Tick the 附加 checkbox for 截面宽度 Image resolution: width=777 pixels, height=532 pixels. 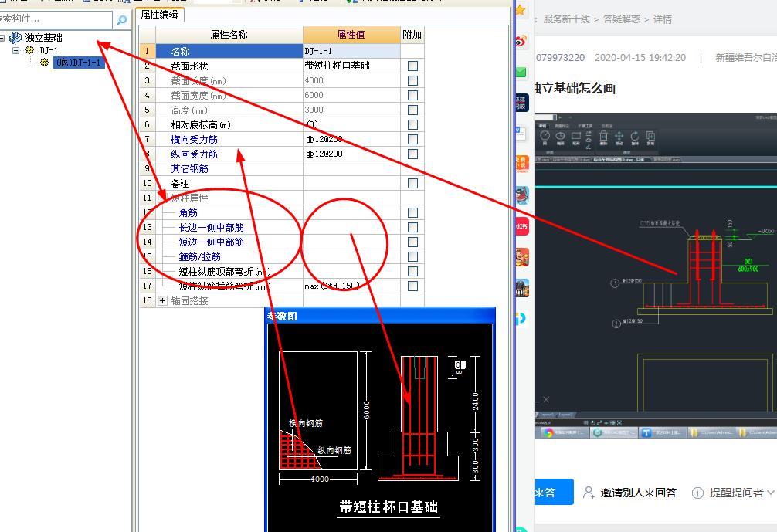pos(412,95)
